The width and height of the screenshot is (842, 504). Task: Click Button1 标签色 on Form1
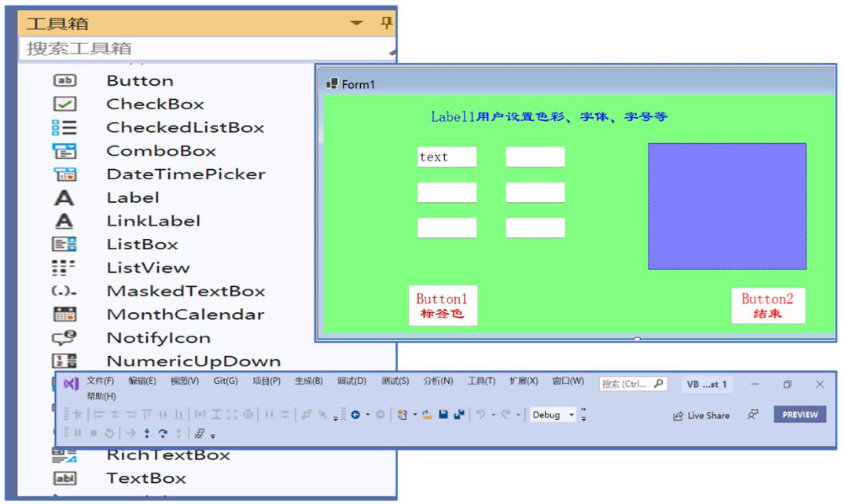click(443, 305)
